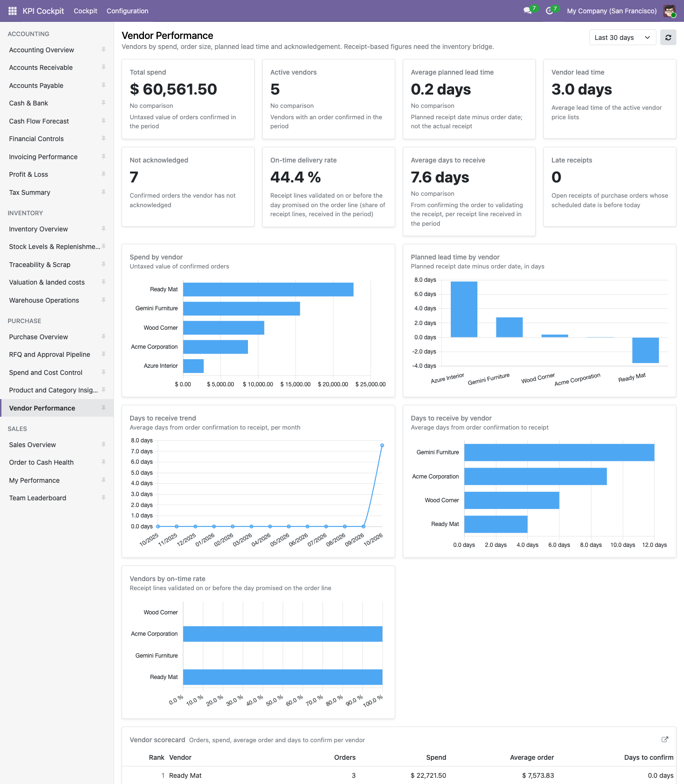Pin the Cash Flow Forecast dashboard
684x784 pixels.
click(104, 121)
